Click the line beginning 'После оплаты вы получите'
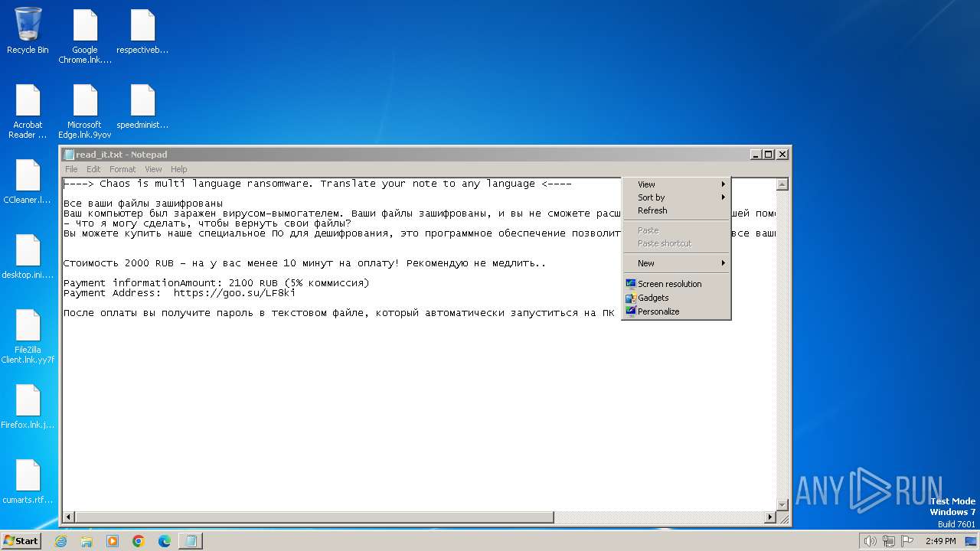The height and width of the screenshot is (551, 980). click(339, 313)
